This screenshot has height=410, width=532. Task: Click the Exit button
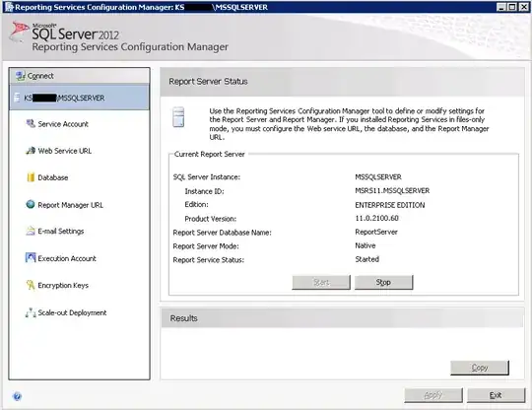(x=496, y=395)
